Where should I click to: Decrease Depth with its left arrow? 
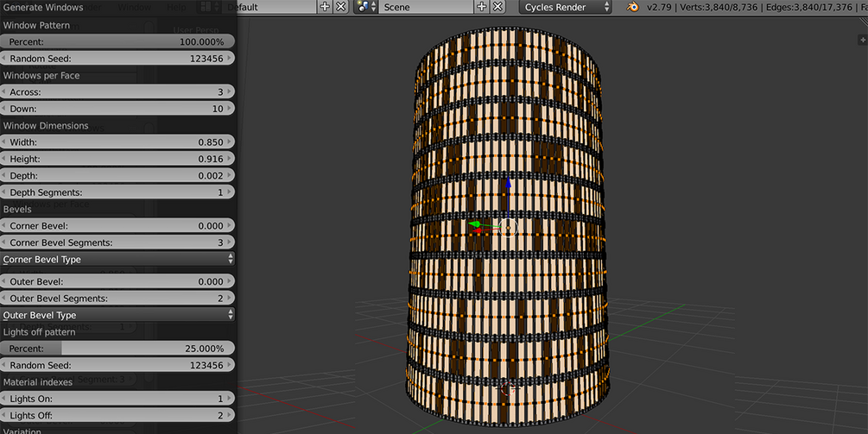tap(4, 175)
